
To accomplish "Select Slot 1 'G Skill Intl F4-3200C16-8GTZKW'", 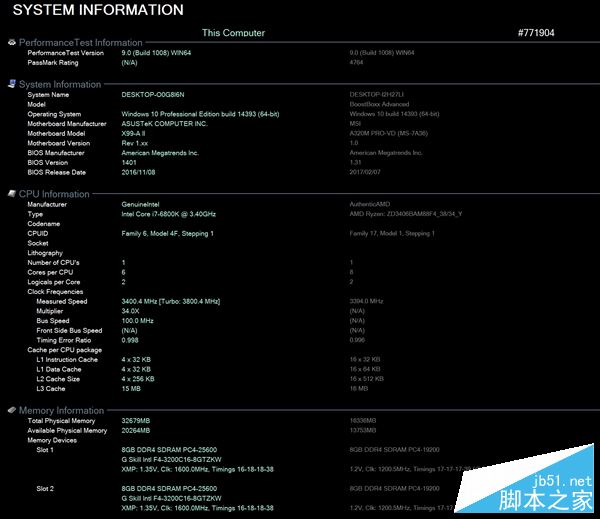I will point(171,460).
